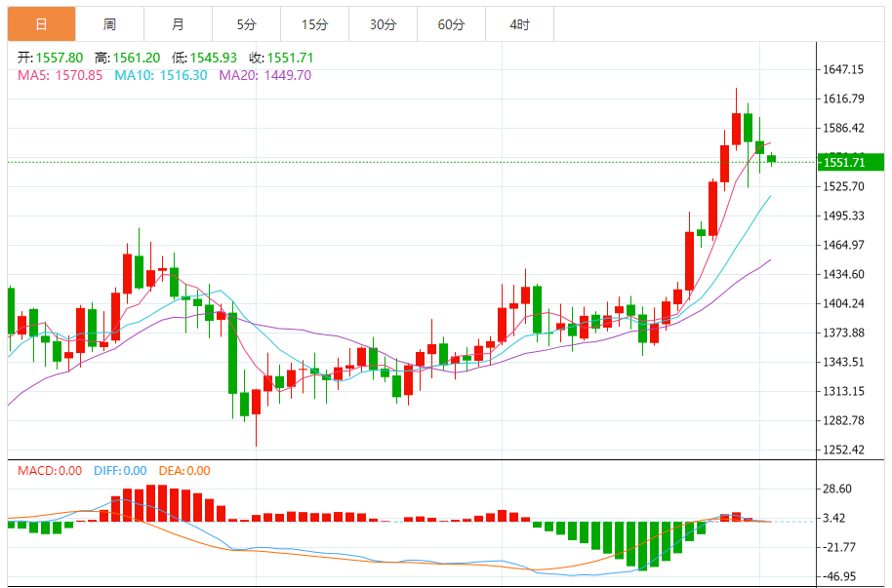The width and height of the screenshot is (892, 588).
Task: Click the MA5: 1570.85 indicator label
Action: pos(60,75)
